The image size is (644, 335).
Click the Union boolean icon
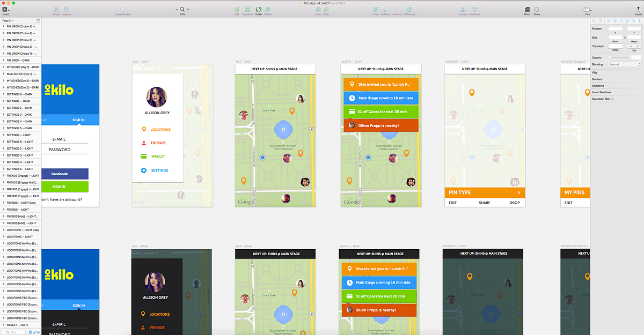tap(376, 10)
